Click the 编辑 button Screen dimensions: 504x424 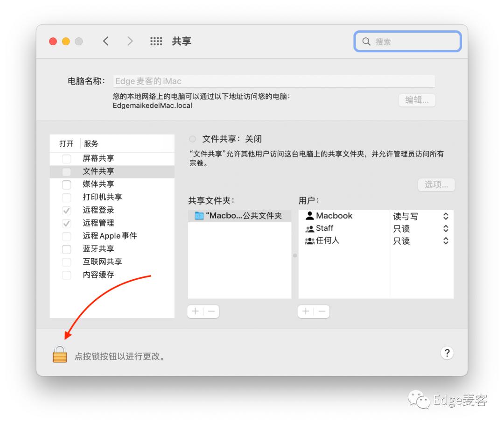click(417, 100)
